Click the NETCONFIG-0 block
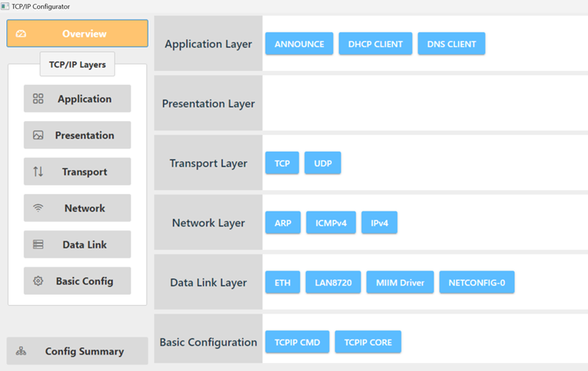This screenshot has height=371, width=588. click(x=477, y=282)
